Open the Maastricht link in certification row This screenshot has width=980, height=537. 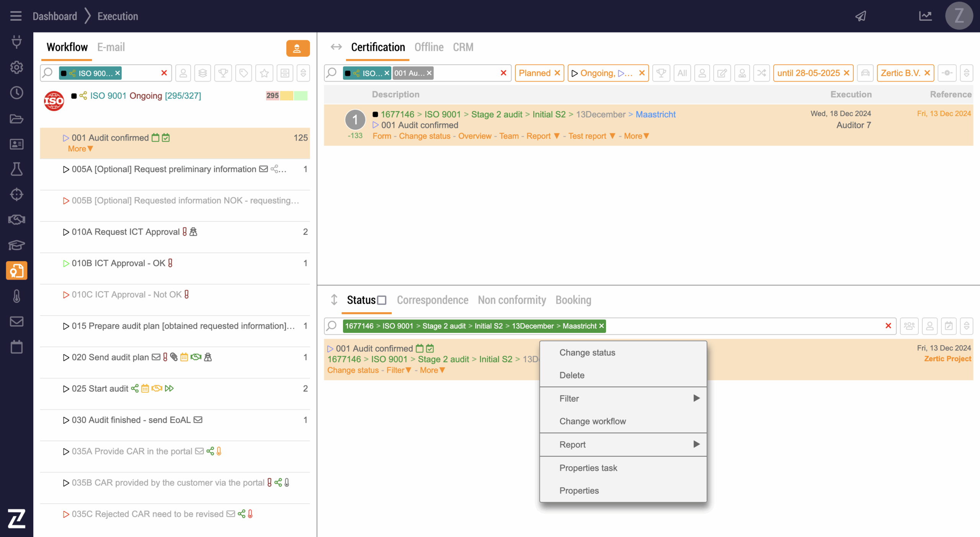click(655, 115)
